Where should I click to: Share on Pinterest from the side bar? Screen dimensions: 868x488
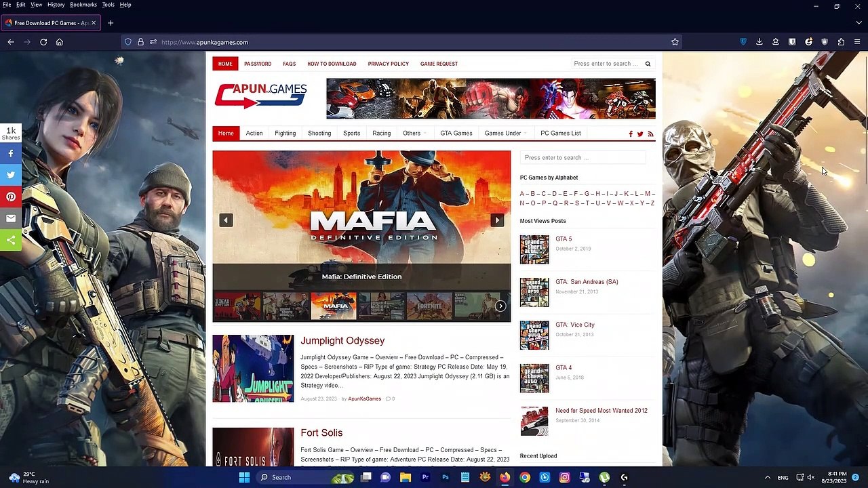point(11,197)
